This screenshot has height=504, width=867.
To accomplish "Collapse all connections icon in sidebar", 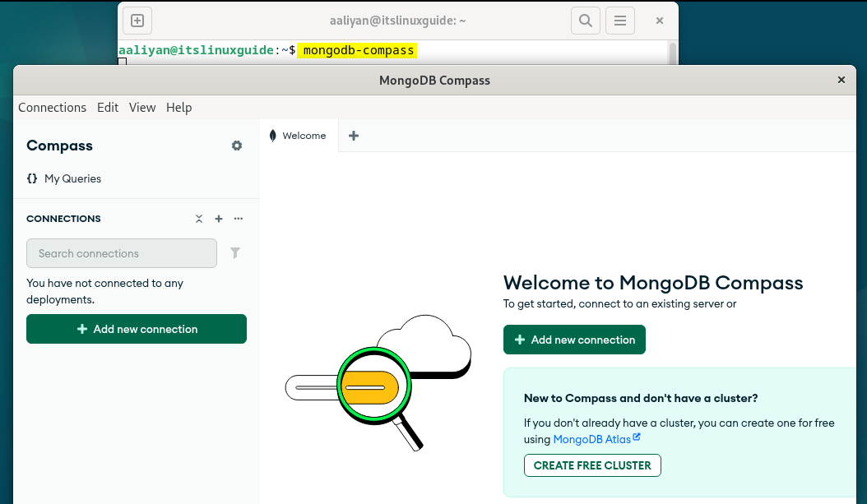I will (199, 219).
